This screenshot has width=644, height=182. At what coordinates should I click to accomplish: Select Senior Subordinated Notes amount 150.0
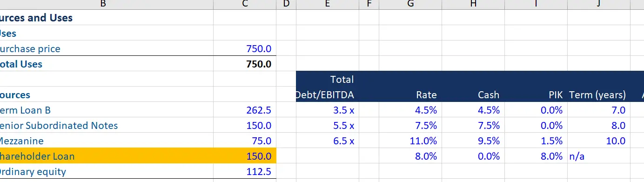pyautogui.click(x=245, y=125)
